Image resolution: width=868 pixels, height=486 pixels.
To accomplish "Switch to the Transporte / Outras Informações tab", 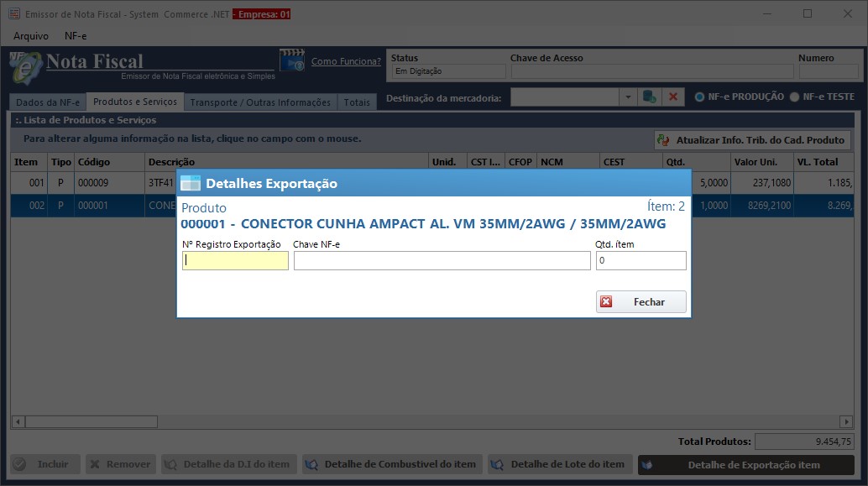I will 260,102.
